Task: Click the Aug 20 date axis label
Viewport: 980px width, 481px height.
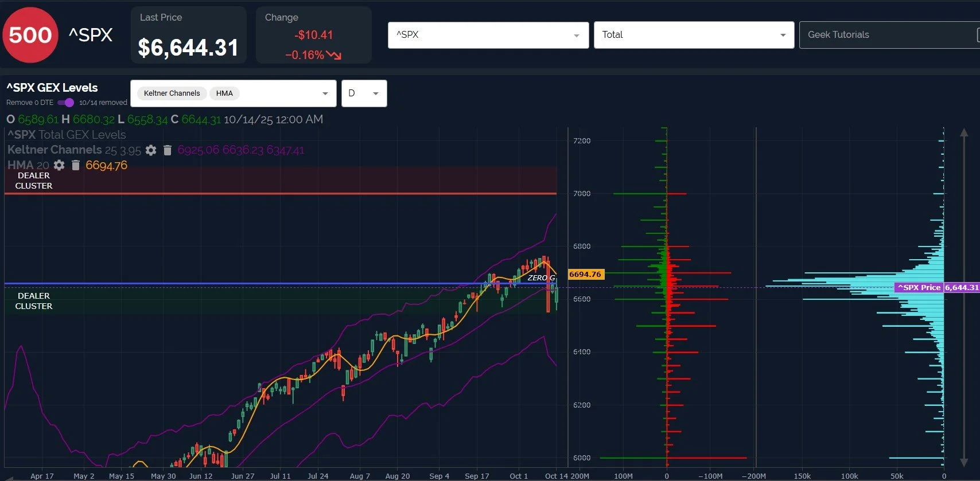Action: pos(398,476)
